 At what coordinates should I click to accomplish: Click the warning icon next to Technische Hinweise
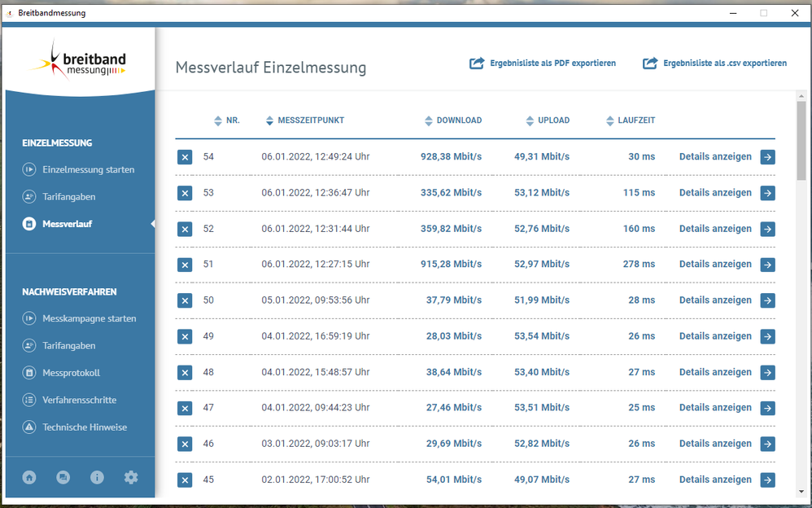coord(29,427)
